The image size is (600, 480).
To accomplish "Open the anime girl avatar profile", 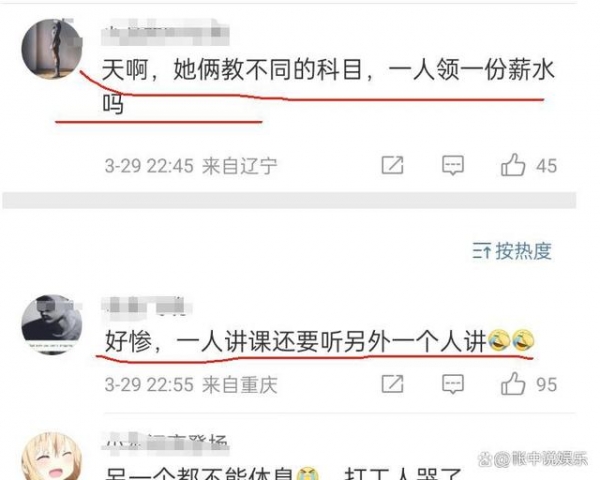I will 52,457.
